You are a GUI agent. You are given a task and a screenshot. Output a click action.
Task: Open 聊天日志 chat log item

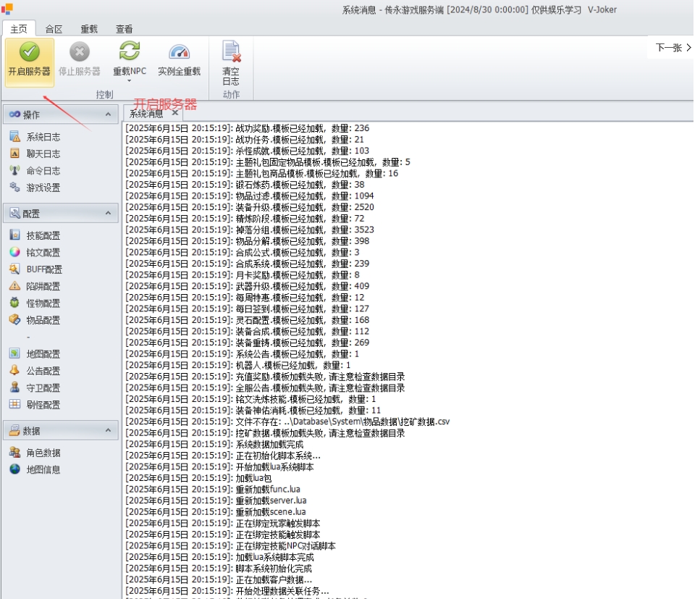43,154
